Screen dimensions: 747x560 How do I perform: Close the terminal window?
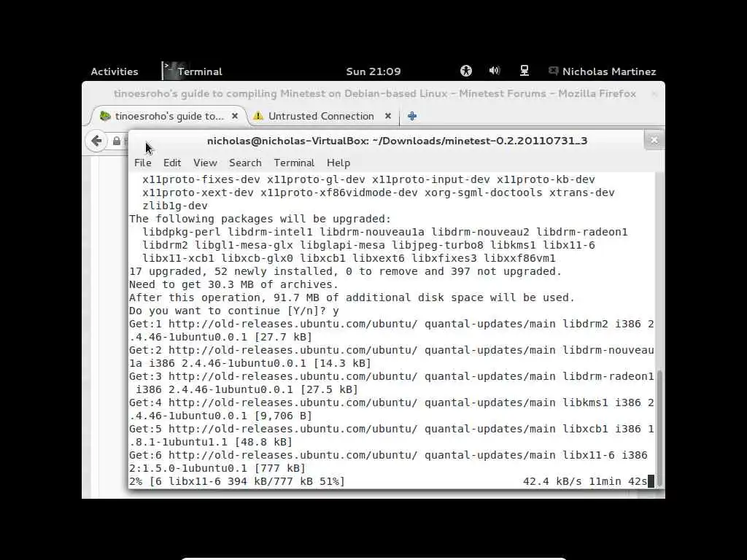pyautogui.click(x=654, y=141)
